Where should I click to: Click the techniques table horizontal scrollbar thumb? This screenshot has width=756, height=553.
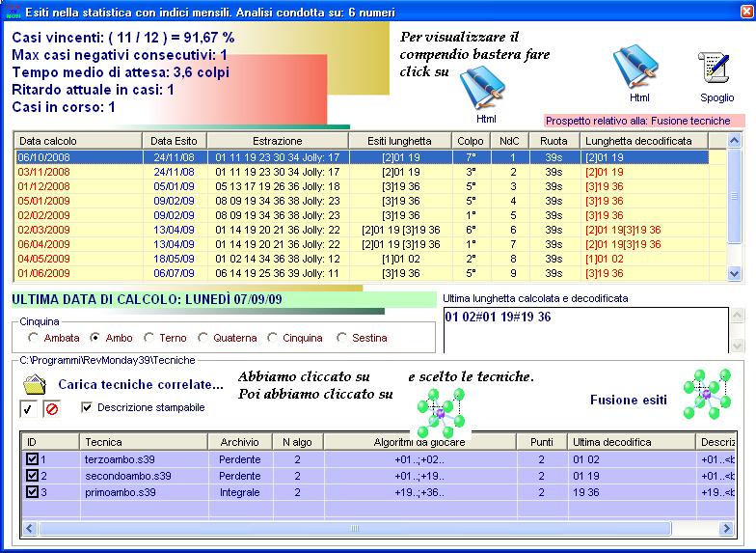tap(355, 529)
